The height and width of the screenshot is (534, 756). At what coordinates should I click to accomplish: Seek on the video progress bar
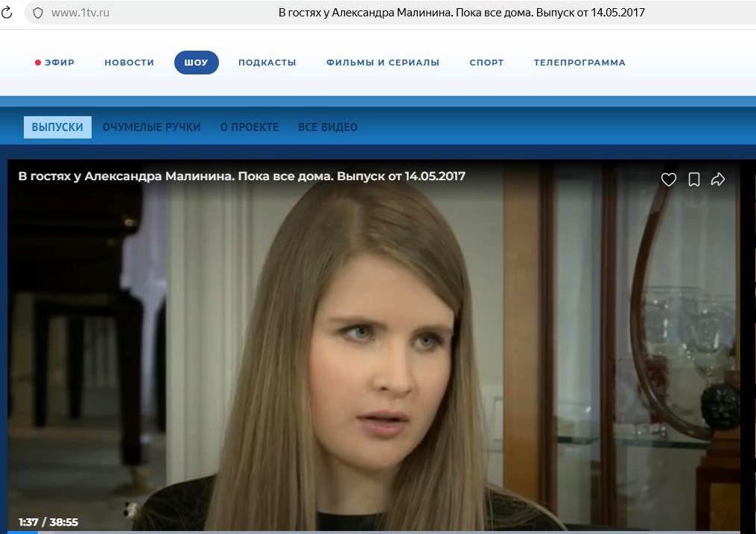374,532
